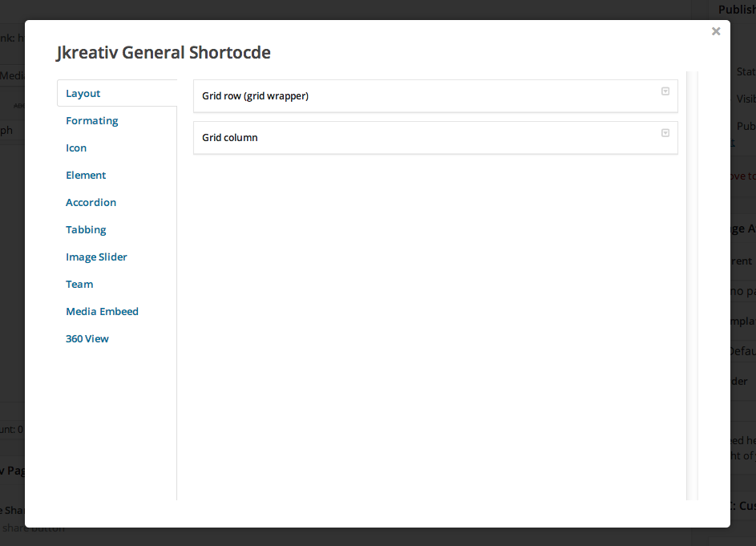Select the Media Embed category
The image size is (756, 546).
pos(102,311)
